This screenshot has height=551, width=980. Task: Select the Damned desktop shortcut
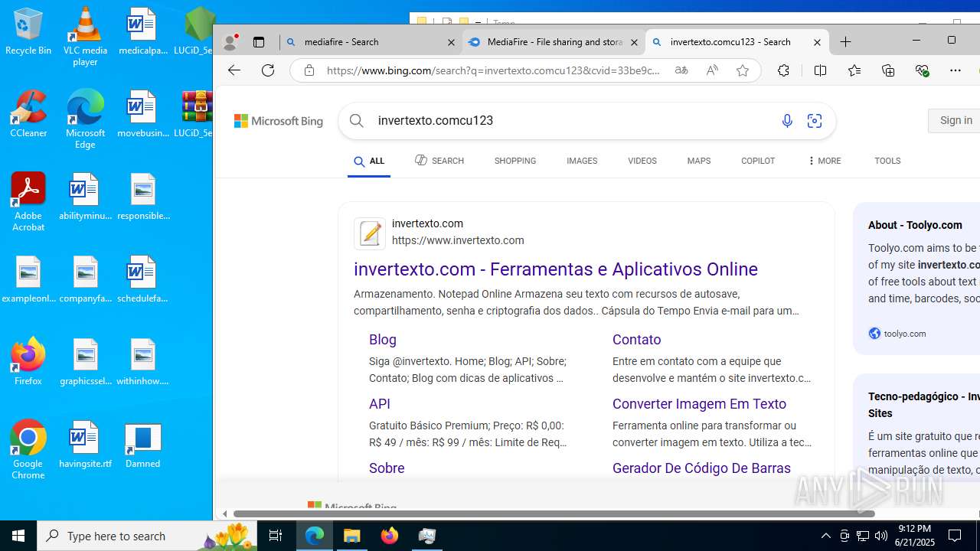coord(142,445)
